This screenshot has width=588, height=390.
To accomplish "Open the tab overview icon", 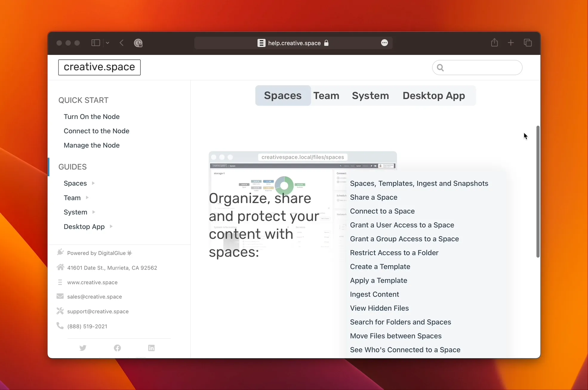I will point(528,42).
